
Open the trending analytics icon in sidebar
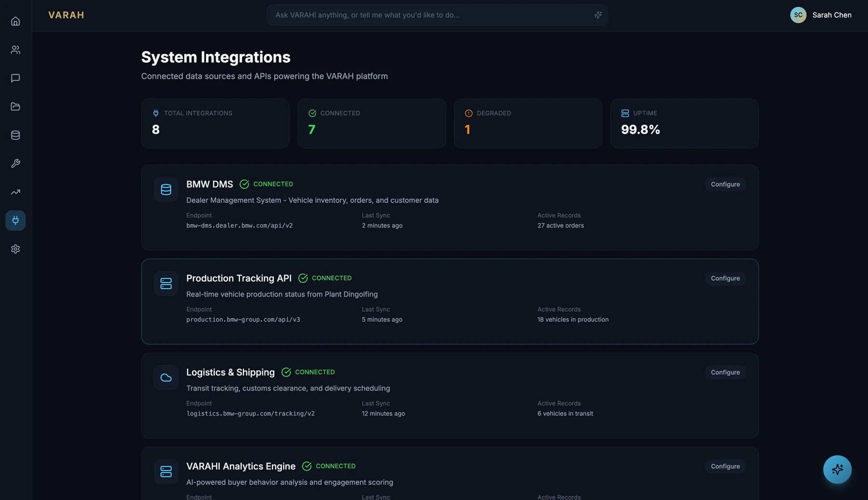[15, 192]
